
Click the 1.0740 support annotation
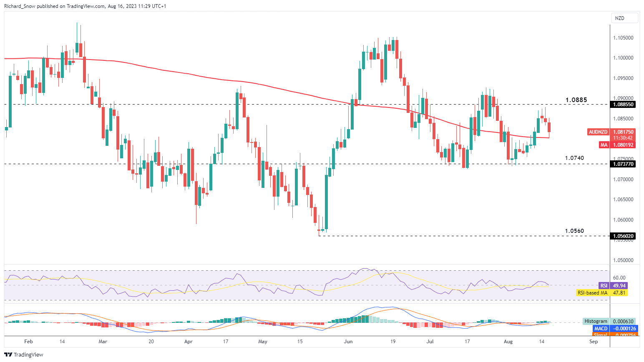coord(574,158)
